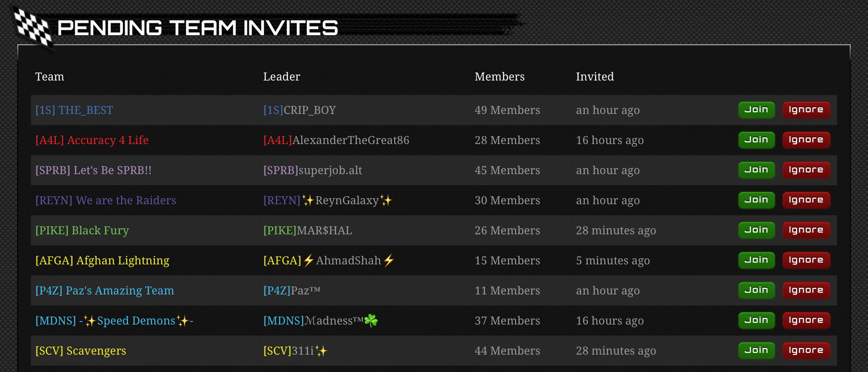Open the Accuracy 4 Life team page
The image size is (868, 372).
click(92, 140)
